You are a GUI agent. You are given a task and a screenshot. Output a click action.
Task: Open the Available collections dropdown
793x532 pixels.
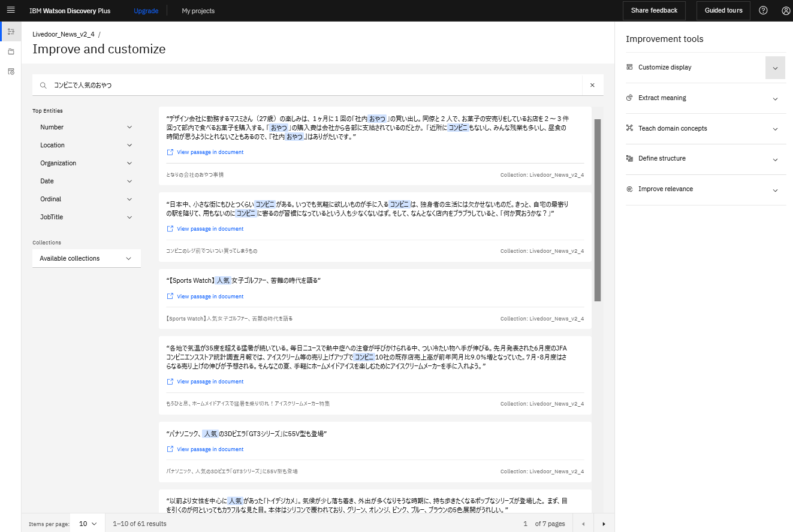86,258
